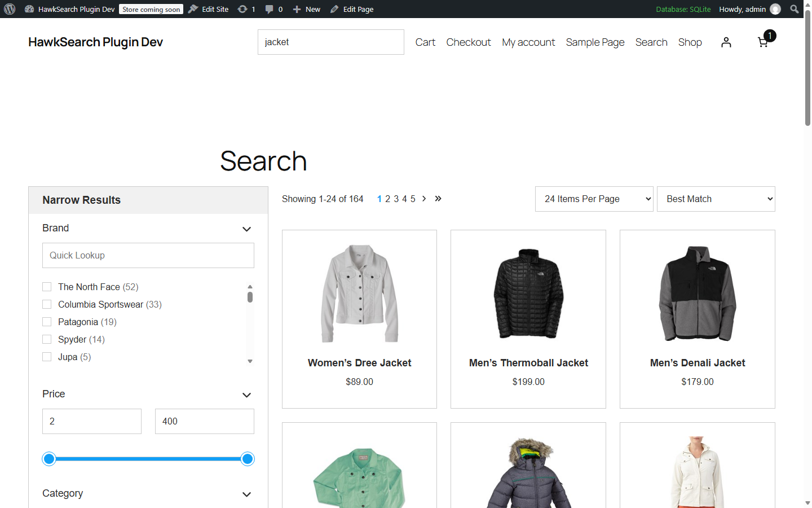Viewport: 812px width, 508px height.
Task: Focus the jacket search input
Action: (x=331, y=42)
